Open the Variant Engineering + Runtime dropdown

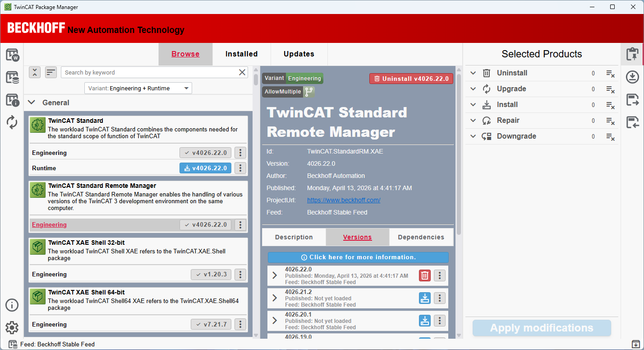click(138, 89)
